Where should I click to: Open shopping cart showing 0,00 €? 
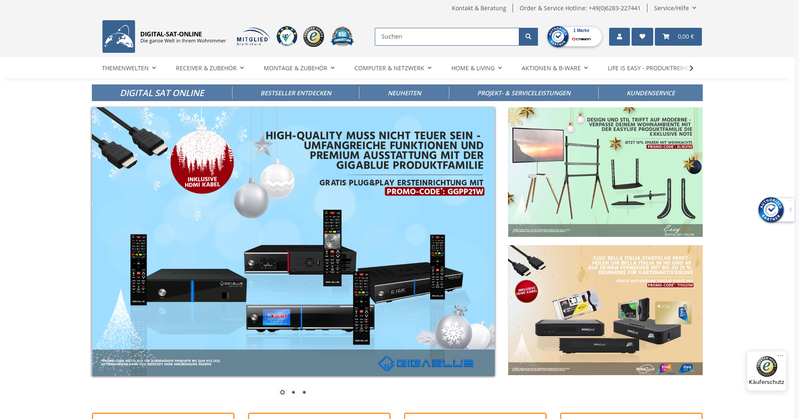(x=678, y=37)
